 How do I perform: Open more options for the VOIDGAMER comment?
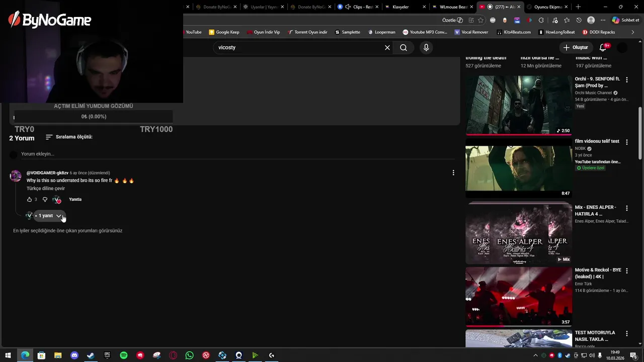pyautogui.click(x=453, y=172)
